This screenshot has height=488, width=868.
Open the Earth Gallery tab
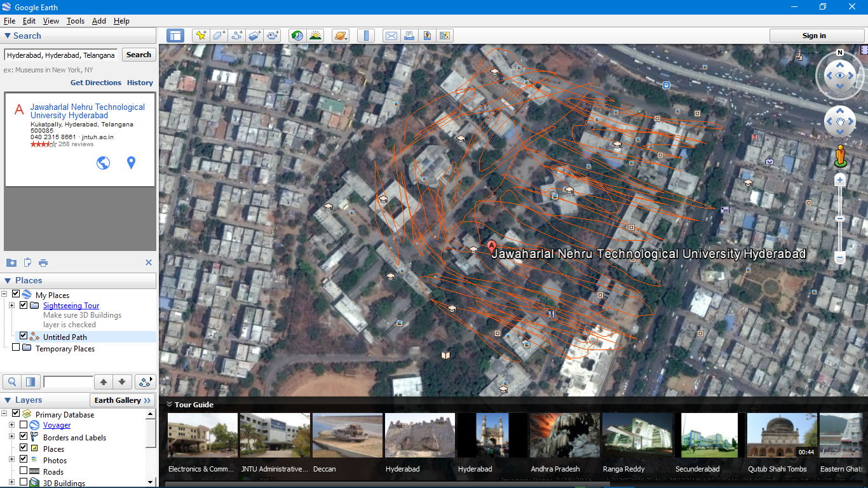(121, 400)
